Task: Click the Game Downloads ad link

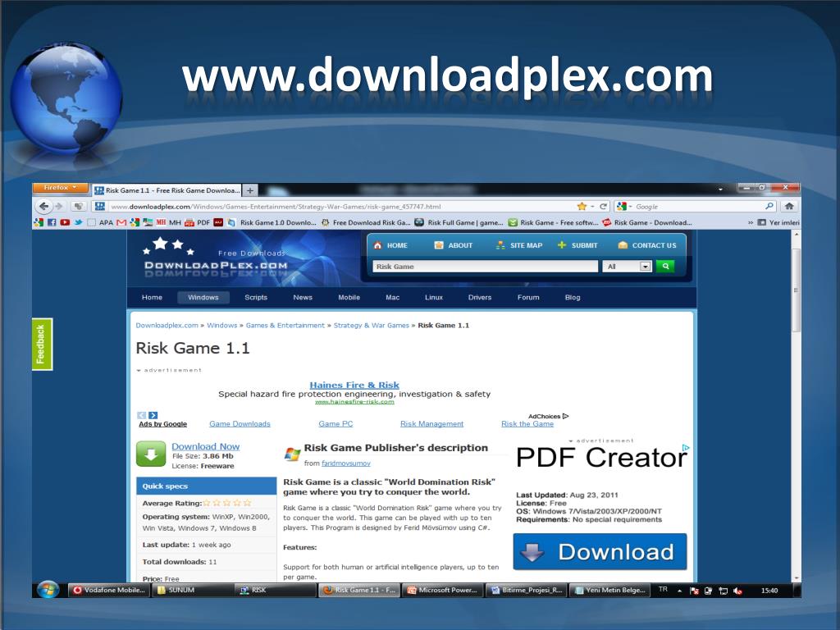Action: tap(240, 424)
